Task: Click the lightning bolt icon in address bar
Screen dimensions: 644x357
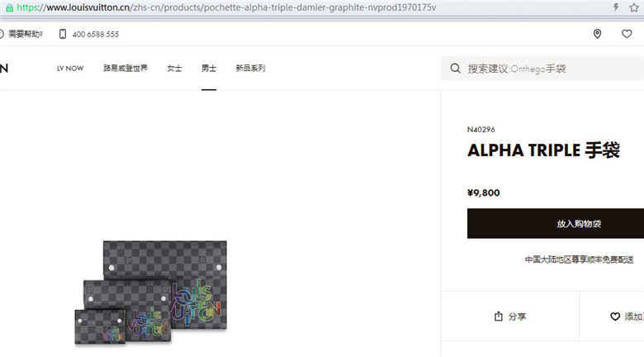Action: tap(616, 7)
